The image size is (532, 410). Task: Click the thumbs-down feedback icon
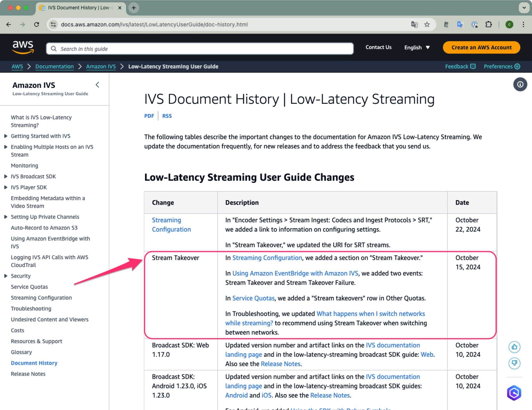tap(514, 363)
